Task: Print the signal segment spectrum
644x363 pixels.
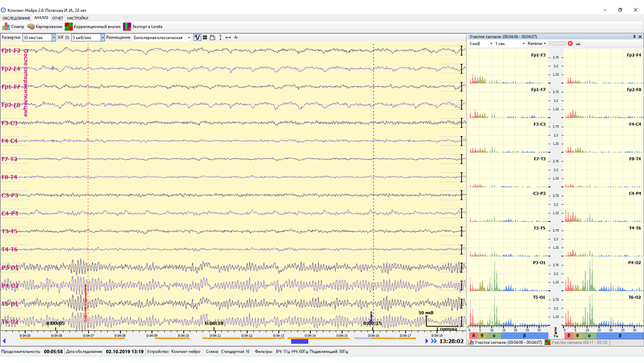Action: pyautogui.click(x=578, y=44)
